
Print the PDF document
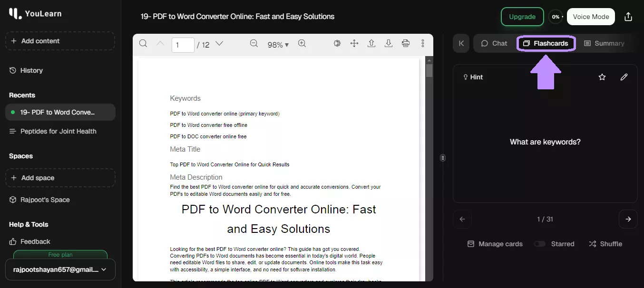406,44
